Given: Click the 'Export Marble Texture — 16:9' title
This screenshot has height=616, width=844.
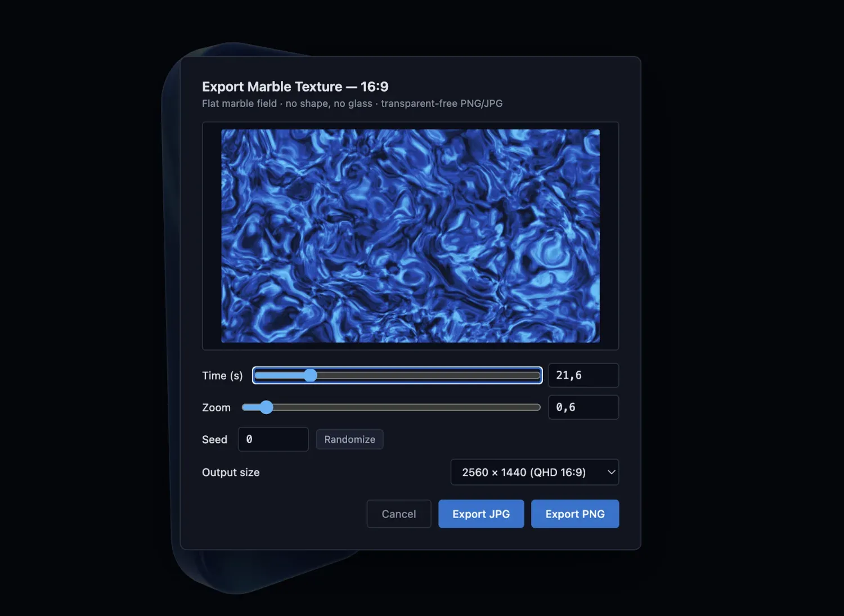Looking at the screenshot, I should point(295,87).
